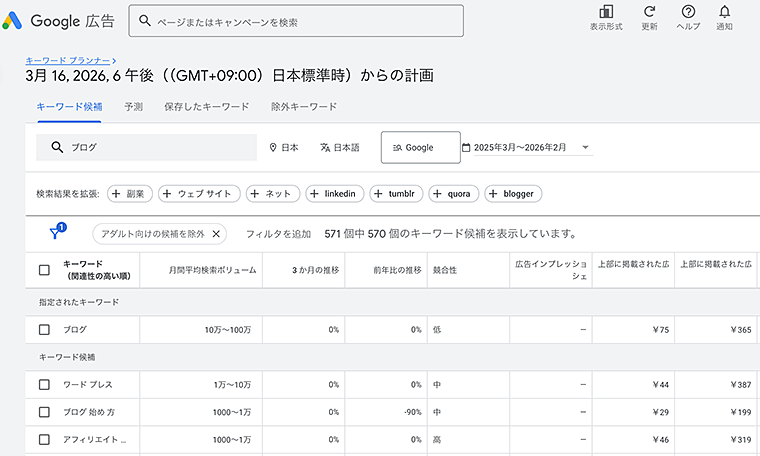760x456 pixels.
Task: Sort by 前年比の推移 column header
Action: click(397, 270)
